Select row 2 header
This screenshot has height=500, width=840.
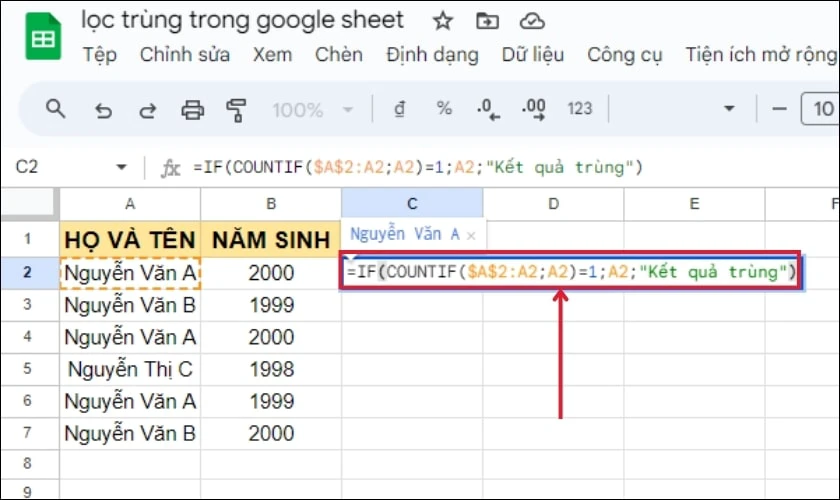29,273
